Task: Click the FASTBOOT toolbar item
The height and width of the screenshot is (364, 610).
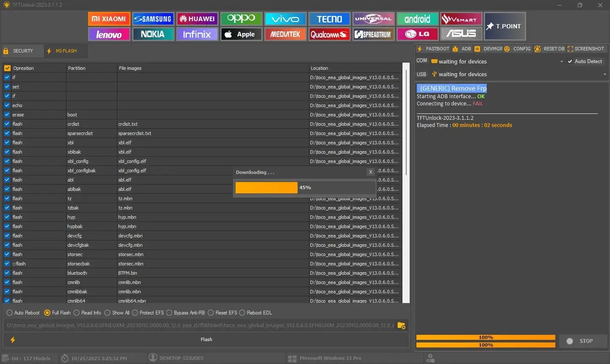Action: pyautogui.click(x=433, y=49)
